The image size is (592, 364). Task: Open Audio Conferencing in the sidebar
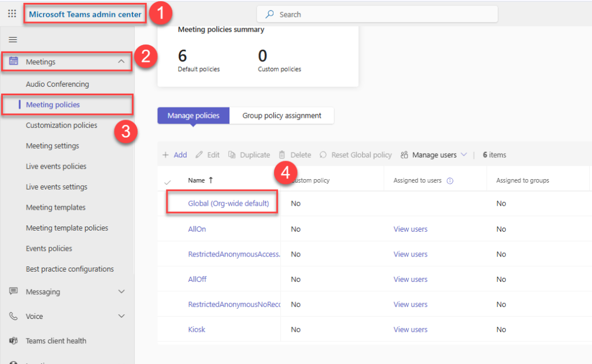click(57, 84)
